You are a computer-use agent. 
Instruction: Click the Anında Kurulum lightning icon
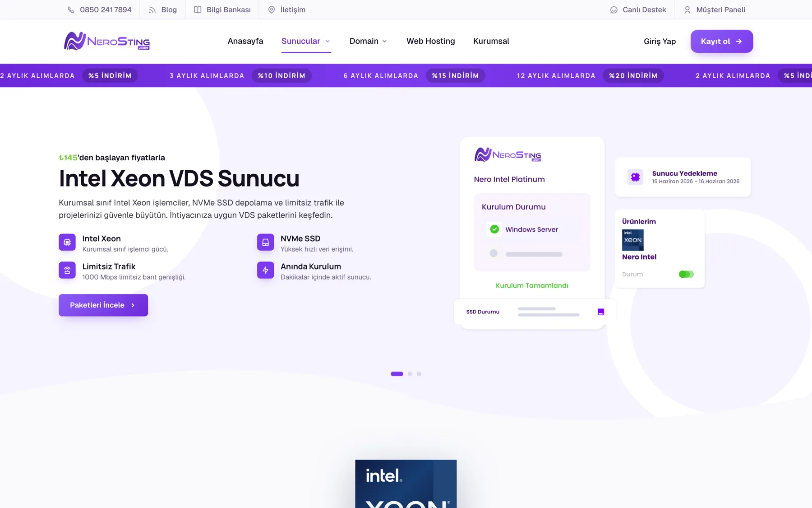tap(266, 270)
